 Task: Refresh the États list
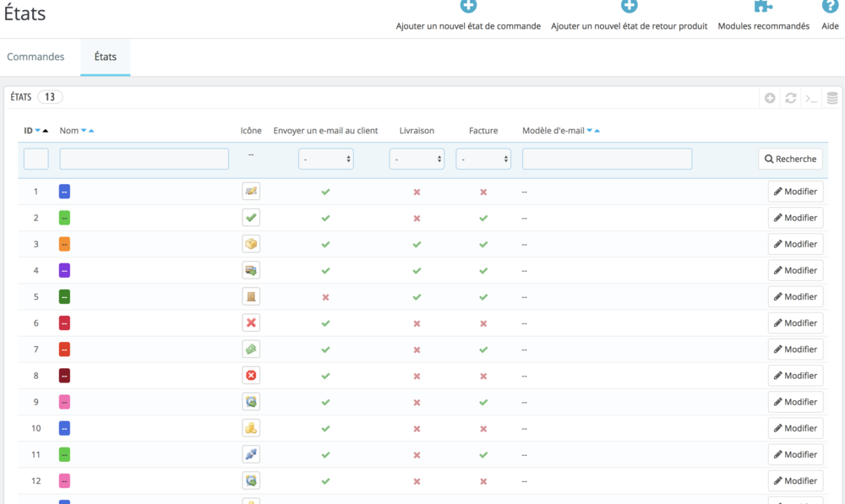(x=791, y=98)
